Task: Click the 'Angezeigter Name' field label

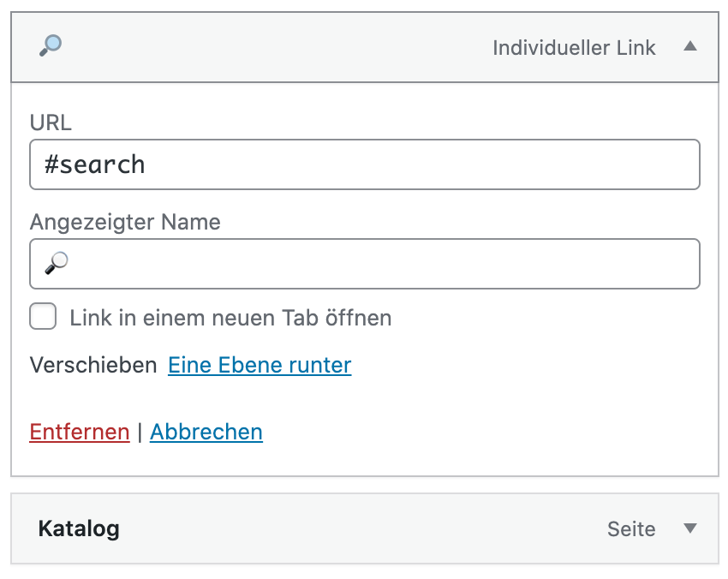Action: coord(125,223)
